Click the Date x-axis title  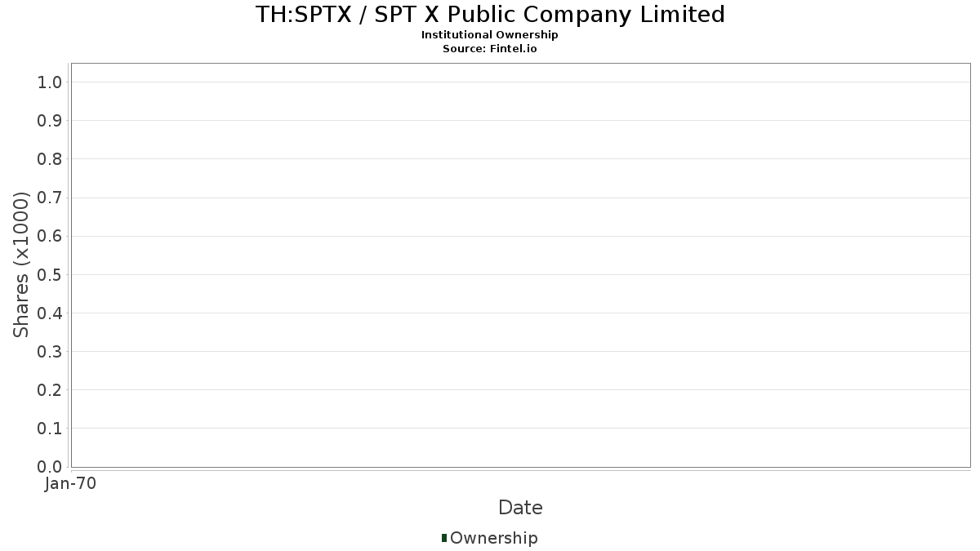520,508
